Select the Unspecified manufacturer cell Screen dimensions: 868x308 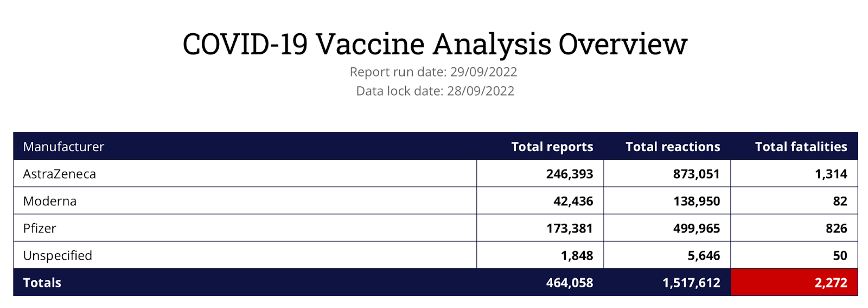[x=245, y=255]
